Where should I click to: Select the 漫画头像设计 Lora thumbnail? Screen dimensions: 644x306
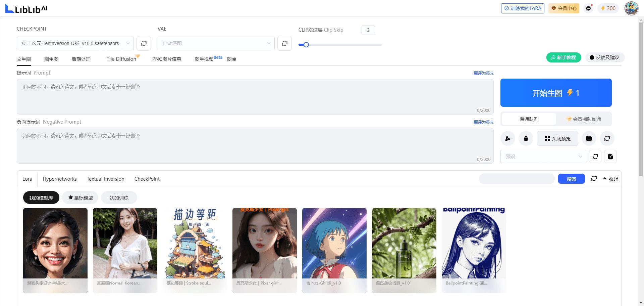(x=55, y=251)
